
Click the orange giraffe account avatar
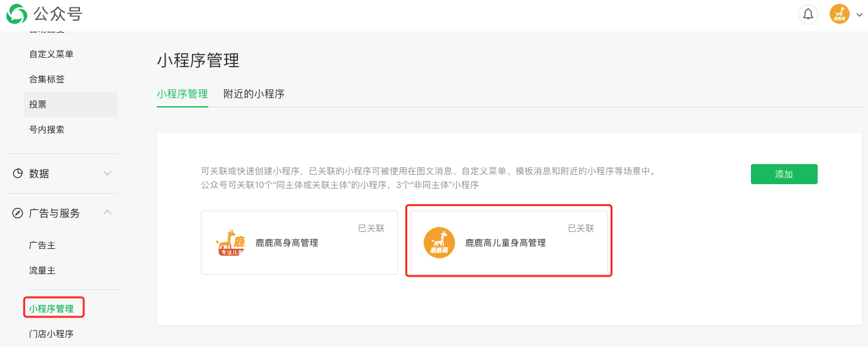[840, 14]
